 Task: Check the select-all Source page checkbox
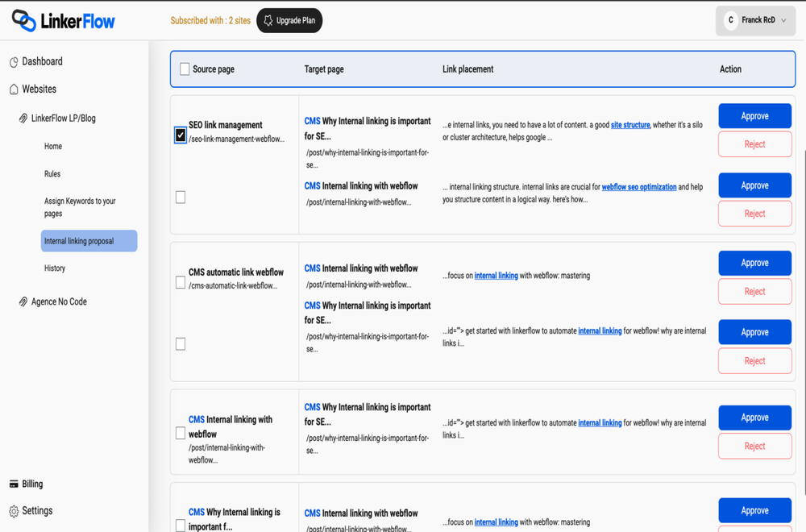click(183, 69)
